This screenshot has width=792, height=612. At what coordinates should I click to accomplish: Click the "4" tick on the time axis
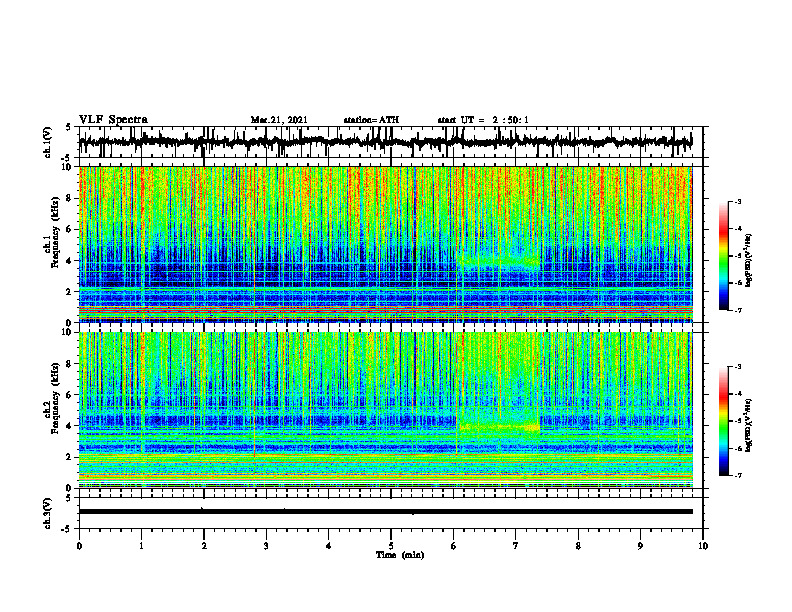(x=329, y=546)
